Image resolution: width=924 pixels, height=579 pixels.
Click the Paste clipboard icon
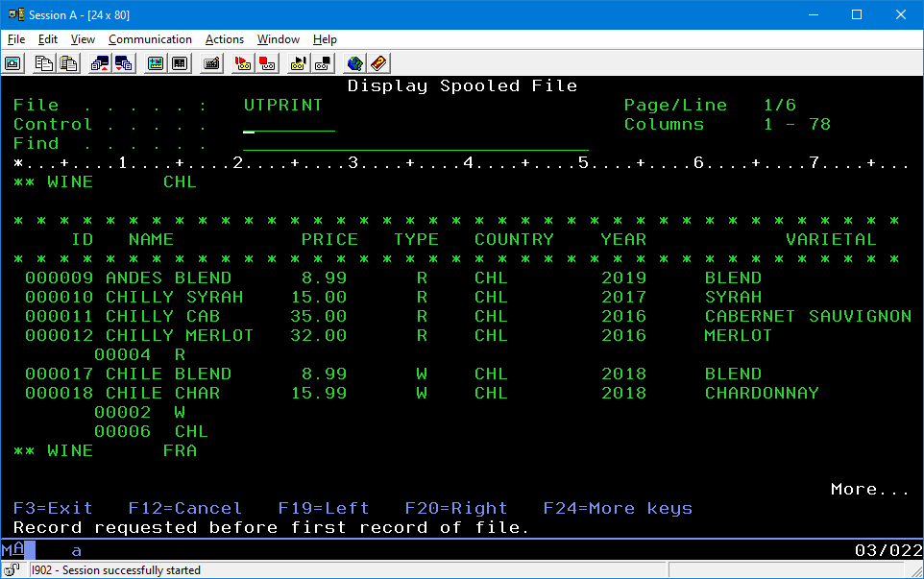68,63
